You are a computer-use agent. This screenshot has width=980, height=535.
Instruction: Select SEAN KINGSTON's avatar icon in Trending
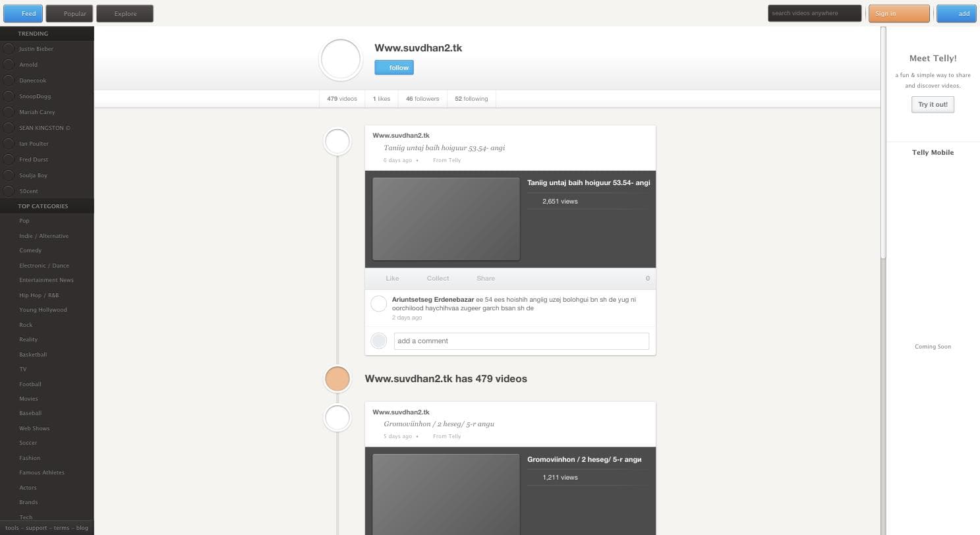(x=9, y=128)
